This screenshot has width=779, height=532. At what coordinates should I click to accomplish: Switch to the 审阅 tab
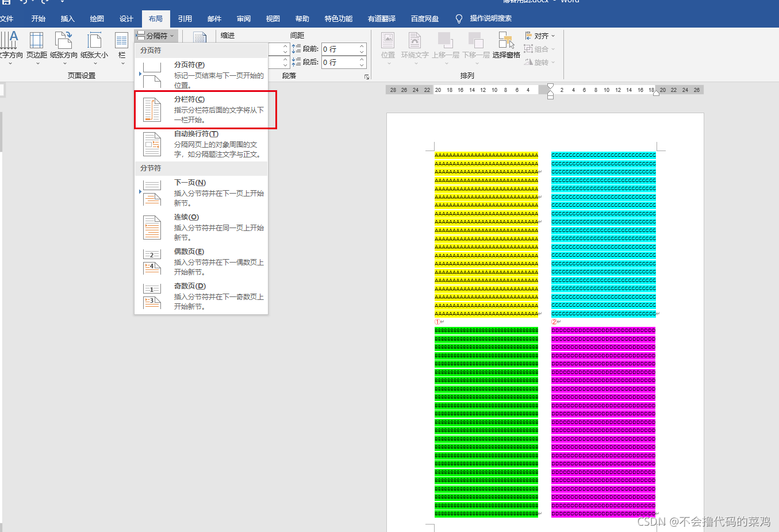pyautogui.click(x=244, y=19)
